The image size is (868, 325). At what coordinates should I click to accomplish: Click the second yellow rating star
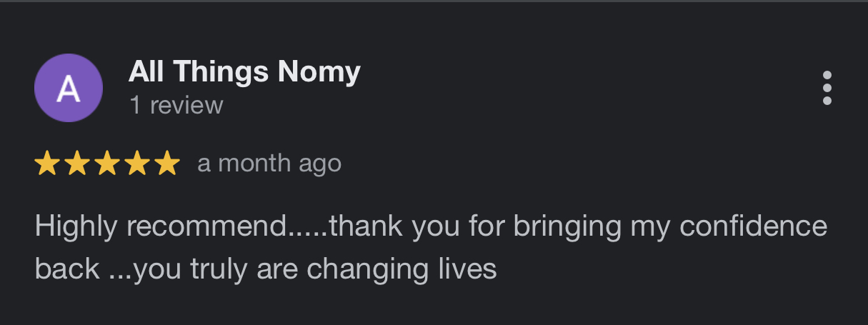[77, 164]
